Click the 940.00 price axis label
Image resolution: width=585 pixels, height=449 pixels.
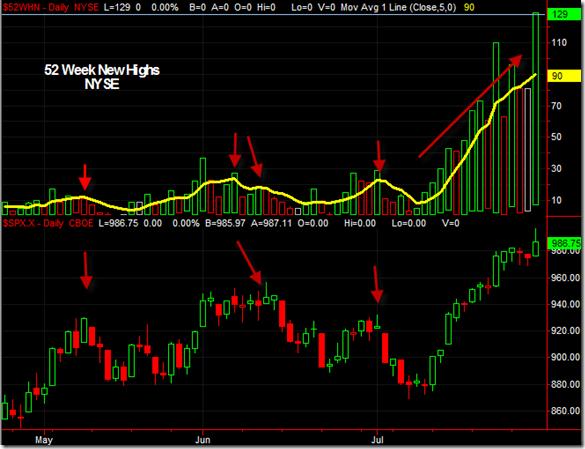click(x=566, y=305)
